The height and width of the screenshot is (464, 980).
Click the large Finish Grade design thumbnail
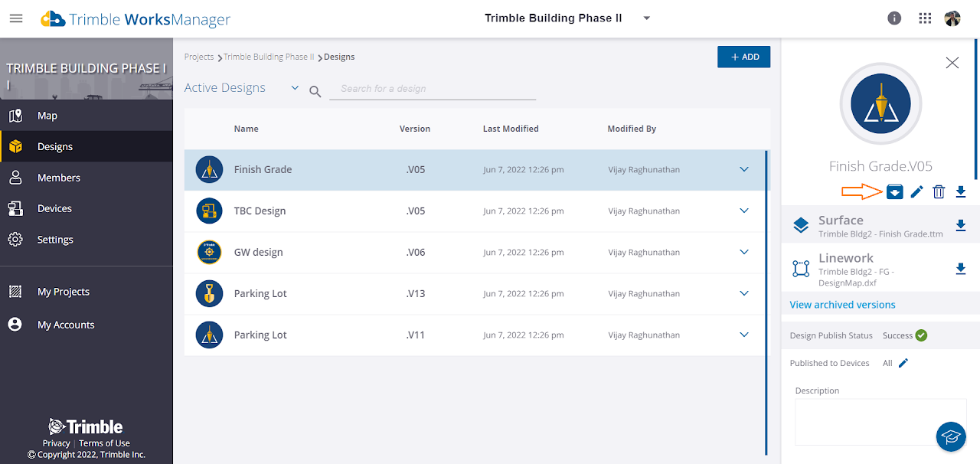[x=880, y=103]
